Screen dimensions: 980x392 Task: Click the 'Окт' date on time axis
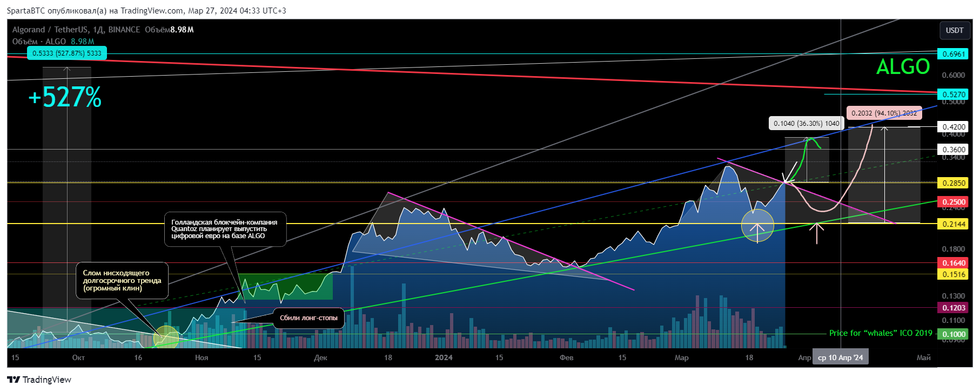(78, 357)
